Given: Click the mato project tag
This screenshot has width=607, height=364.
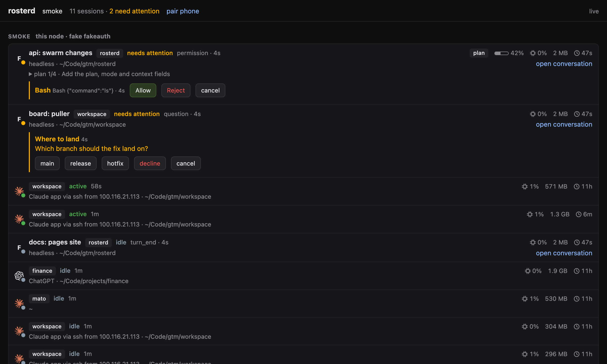Looking at the screenshot, I should point(39,299).
